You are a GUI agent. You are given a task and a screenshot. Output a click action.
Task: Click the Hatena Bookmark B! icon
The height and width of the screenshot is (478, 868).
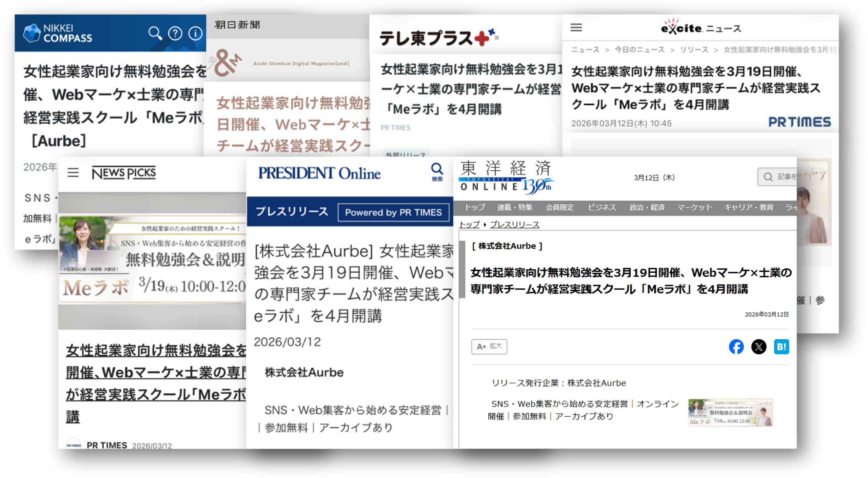coord(781,347)
